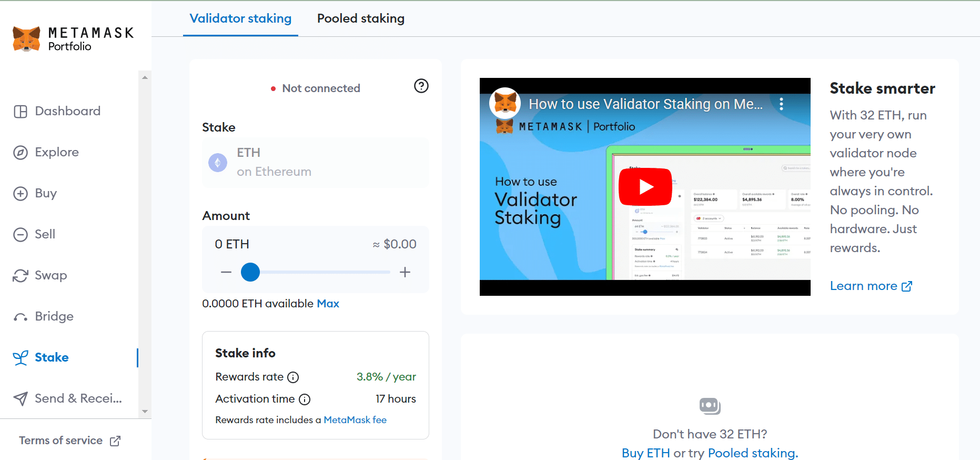The width and height of the screenshot is (980, 460).
Task: Click the 3.8% / year rewards value
Action: pyautogui.click(x=386, y=377)
